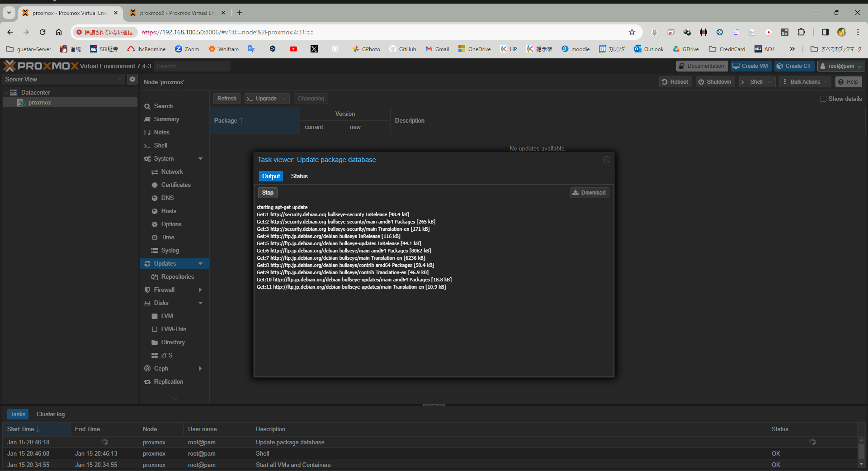Screen dimensions: 868x471
Task: Stop the running update task
Action: coord(268,193)
